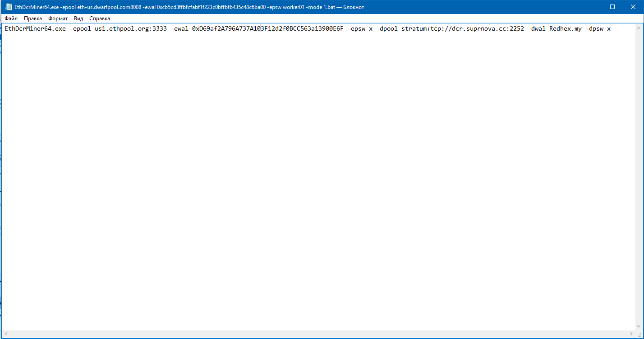Open the Вид menu
The image size is (644, 339).
coord(78,18)
